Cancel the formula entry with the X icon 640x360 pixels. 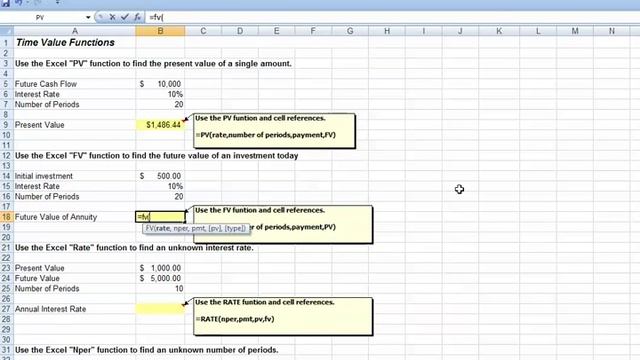(112, 17)
